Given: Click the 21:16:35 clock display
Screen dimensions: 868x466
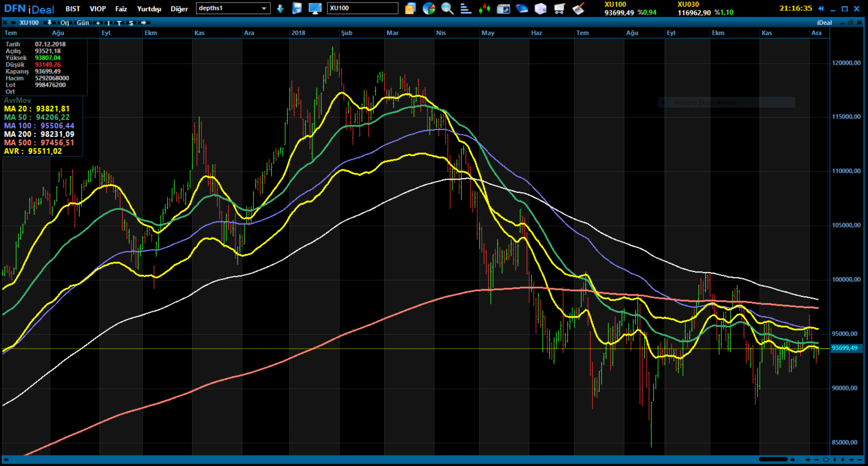Looking at the screenshot, I should point(795,8).
